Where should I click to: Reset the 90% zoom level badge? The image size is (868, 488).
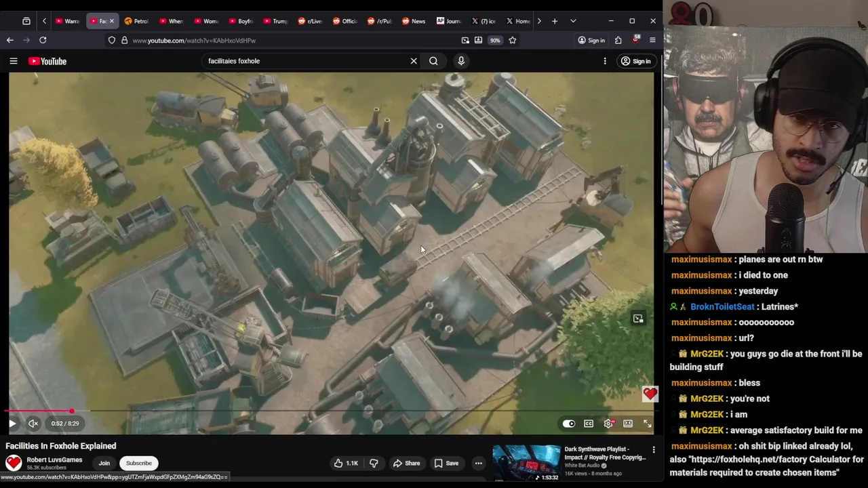pos(495,40)
